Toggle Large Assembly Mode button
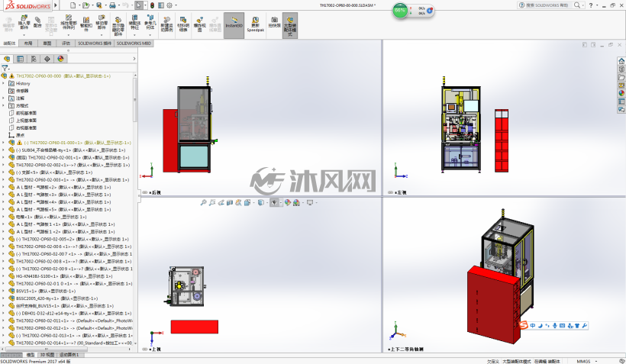 click(x=290, y=25)
